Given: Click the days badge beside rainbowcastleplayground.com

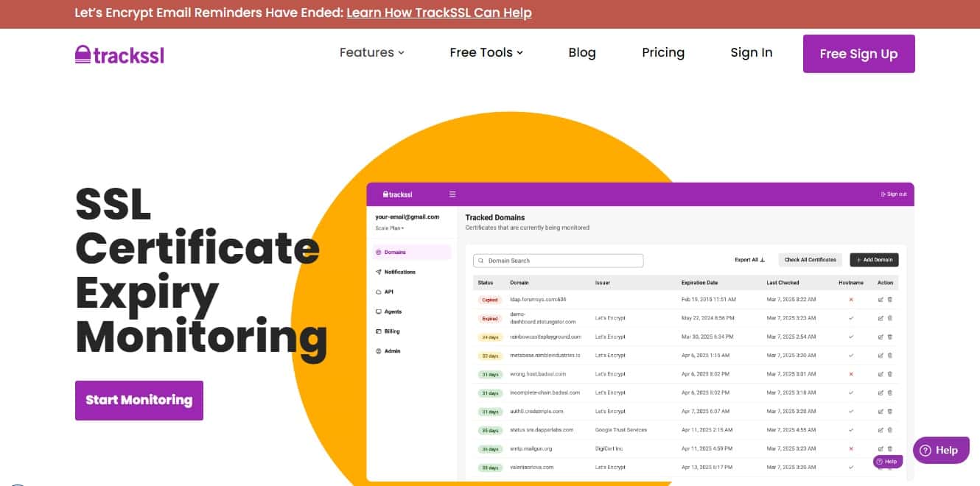Looking at the screenshot, I should pyautogui.click(x=490, y=337).
